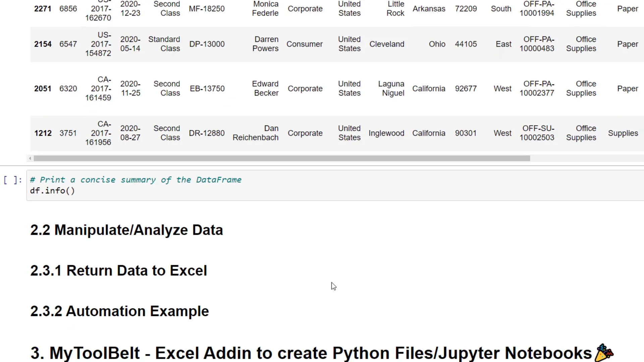Click the "Supplies" sub-category cell
The image size is (644, 362).
tap(623, 133)
